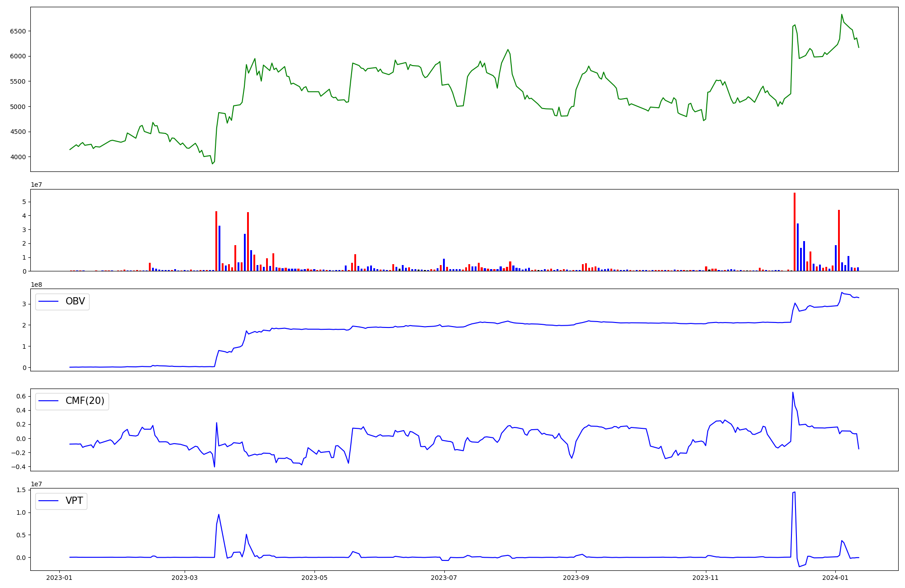Click the CMF(20) legend label
Image resolution: width=905 pixels, height=588 pixels.
85,401
